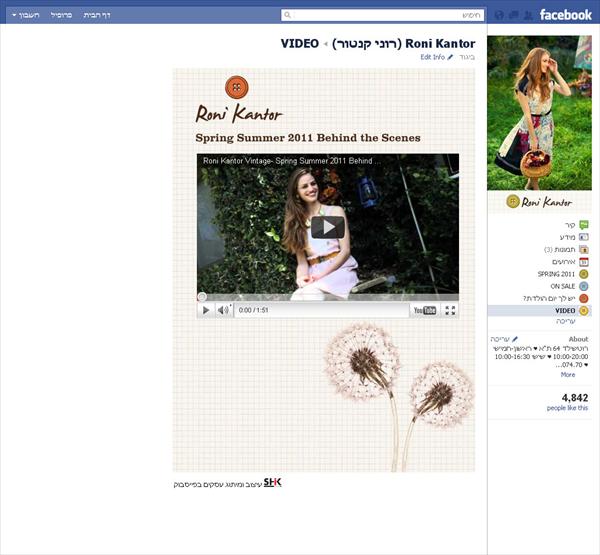Click footer עיצוב ומיתוג עסקים בפייסבוק text
The height and width of the screenshot is (555, 600).
[x=218, y=484]
